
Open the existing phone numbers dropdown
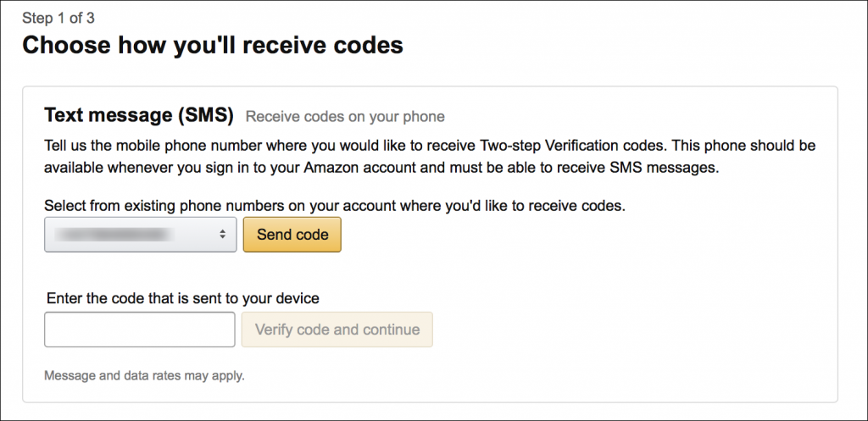[140, 235]
